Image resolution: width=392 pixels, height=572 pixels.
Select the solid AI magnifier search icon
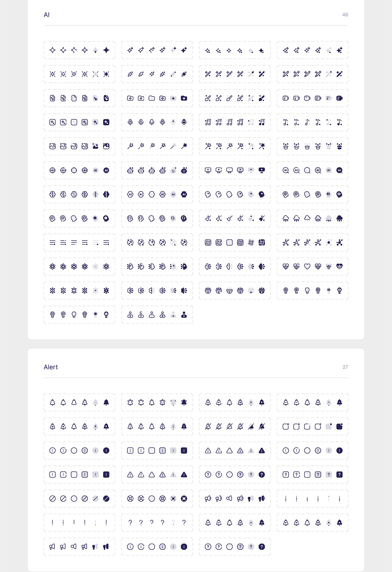tap(339, 170)
